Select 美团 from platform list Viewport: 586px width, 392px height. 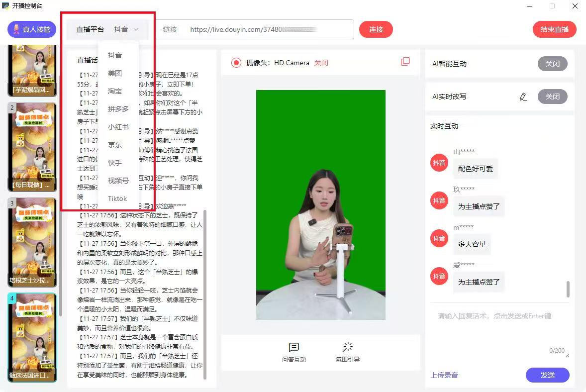click(x=115, y=73)
